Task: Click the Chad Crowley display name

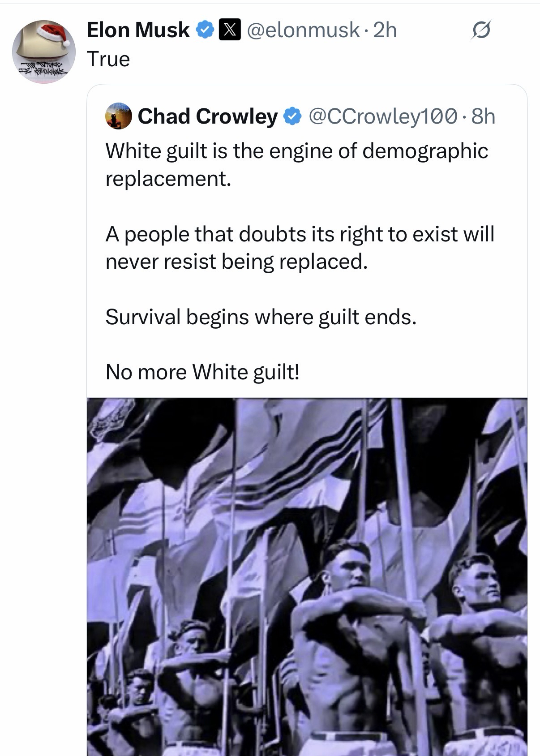Action: pyautogui.click(x=207, y=116)
